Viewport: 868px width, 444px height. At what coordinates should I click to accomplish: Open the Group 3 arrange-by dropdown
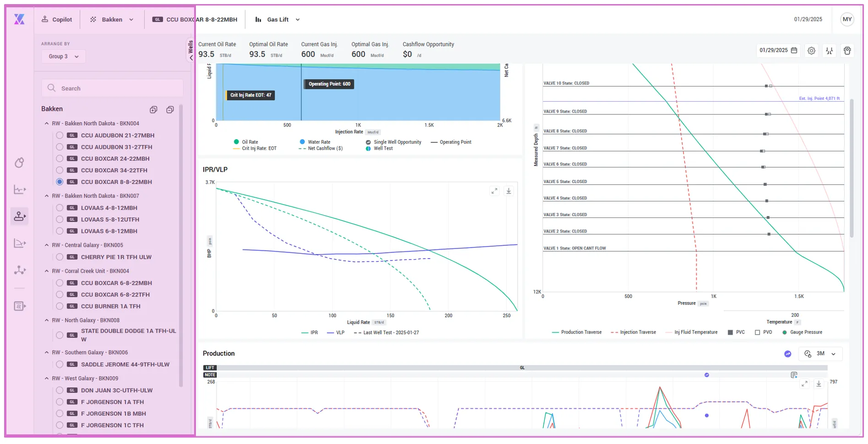[x=64, y=56]
